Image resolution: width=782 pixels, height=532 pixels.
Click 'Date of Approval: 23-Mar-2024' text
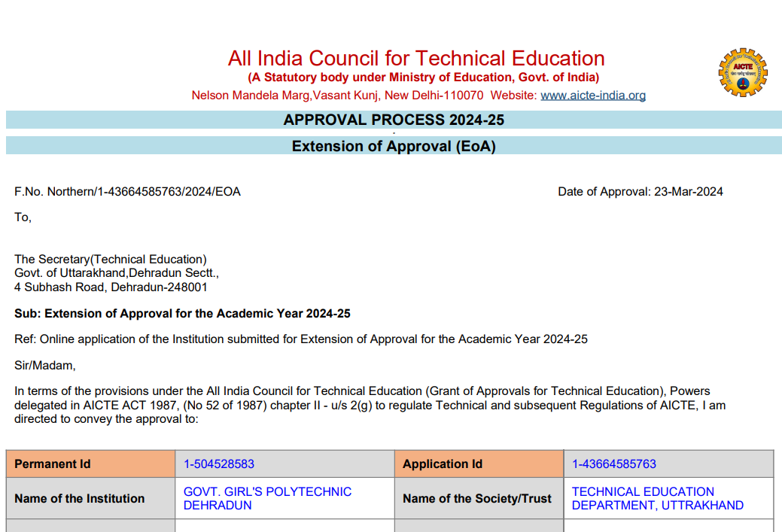641,192
